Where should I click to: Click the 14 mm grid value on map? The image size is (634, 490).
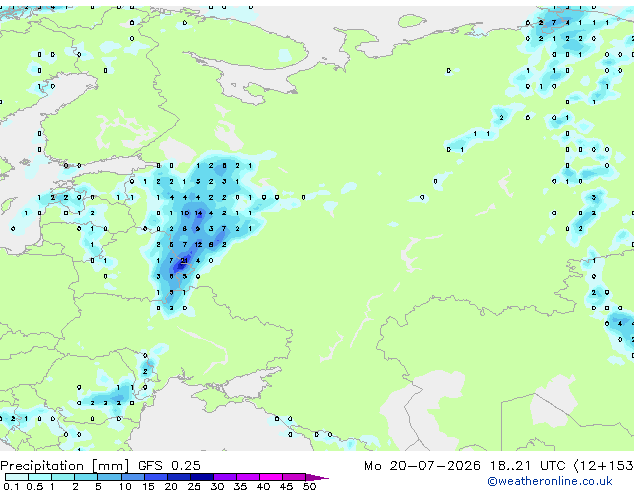198,213
